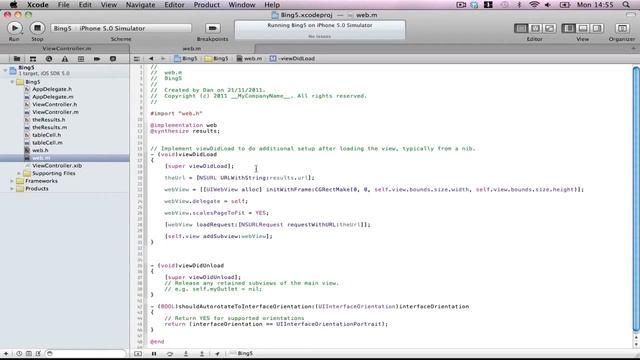Image resolution: width=640 pixels, height=360 pixels.
Task: Expand the Frameworks group
Action: pyautogui.click(x=12, y=181)
